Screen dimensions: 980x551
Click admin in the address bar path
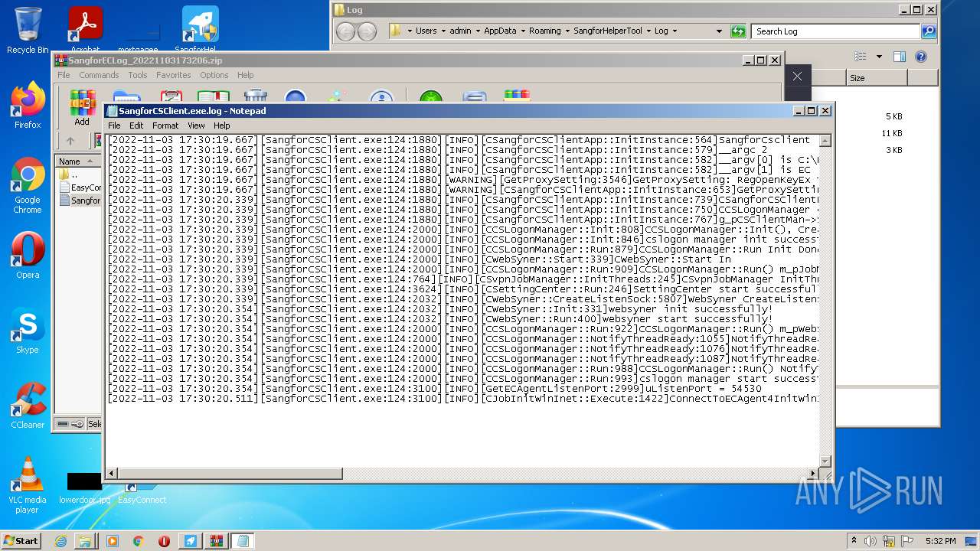[460, 31]
